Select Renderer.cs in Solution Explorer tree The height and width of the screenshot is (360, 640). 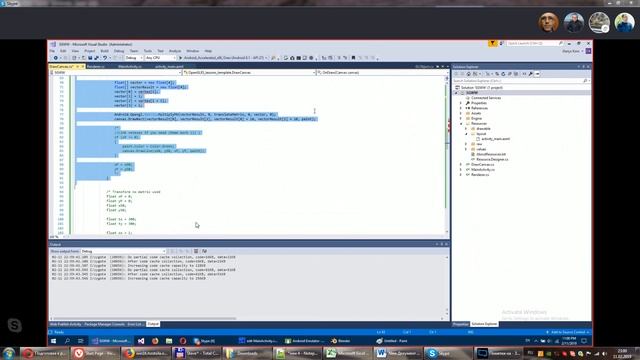pyautogui.click(x=480, y=175)
